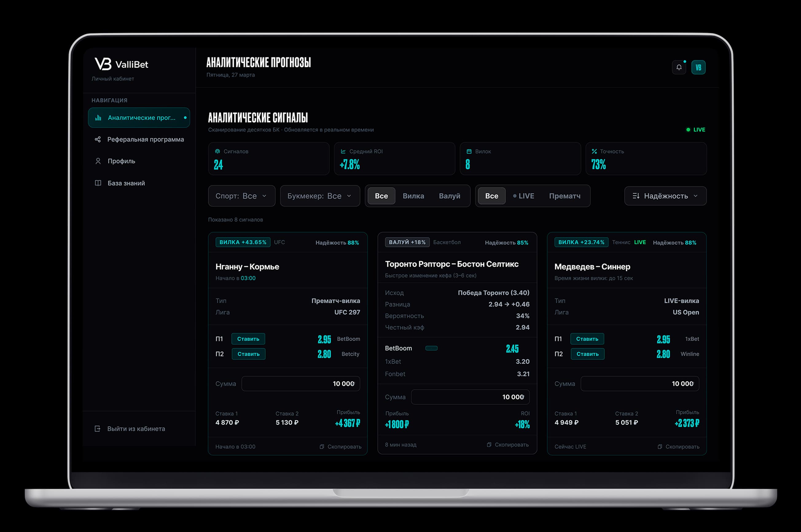Screen dimensions: 801x532
Task: Click the green LIVE status indicator
Action: [695, 130]
